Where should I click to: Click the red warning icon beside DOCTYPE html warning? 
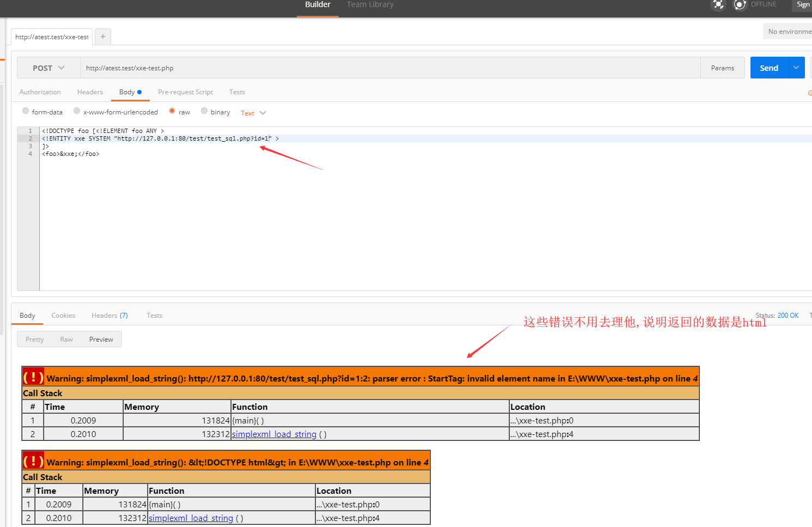(x=33, y=461)
